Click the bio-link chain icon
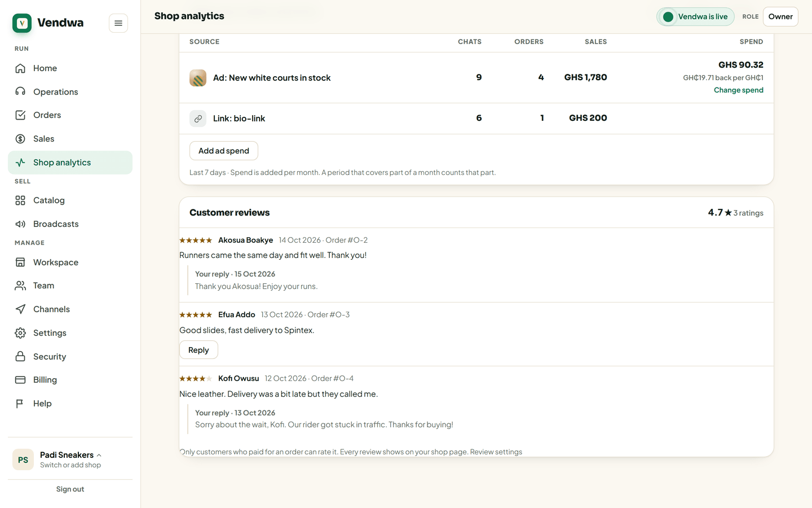This screenshot has width=812, height=508. [198, 119]
